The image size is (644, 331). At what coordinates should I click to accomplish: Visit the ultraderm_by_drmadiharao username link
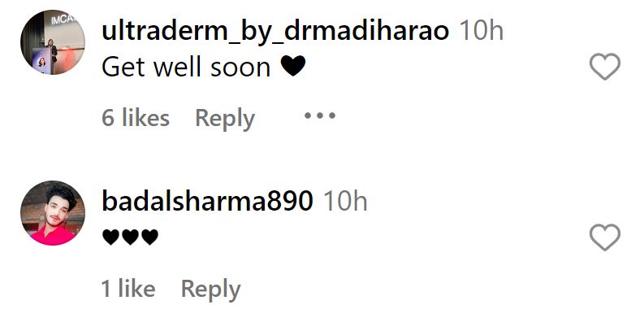click(x=275, y=31)
